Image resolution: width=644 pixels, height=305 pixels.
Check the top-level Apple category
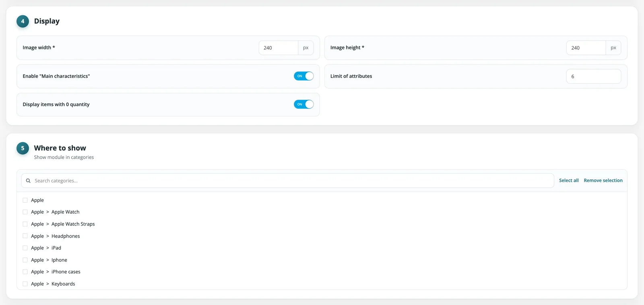25,200
